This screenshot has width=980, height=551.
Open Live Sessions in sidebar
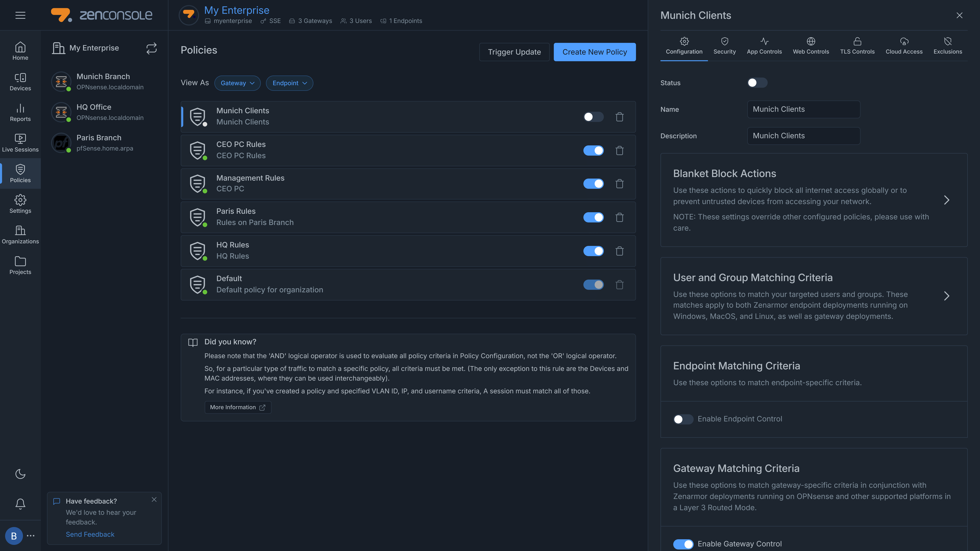[20, 143]
